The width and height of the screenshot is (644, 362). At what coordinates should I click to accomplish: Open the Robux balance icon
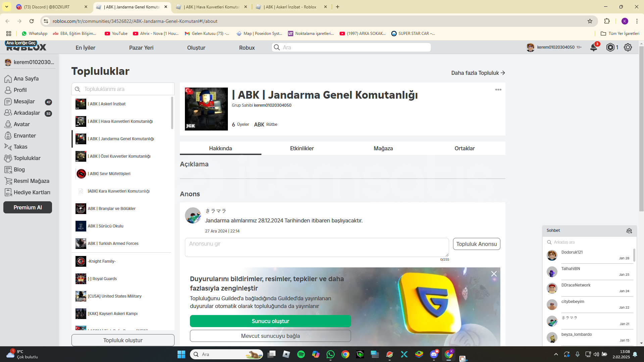point(610,47)
